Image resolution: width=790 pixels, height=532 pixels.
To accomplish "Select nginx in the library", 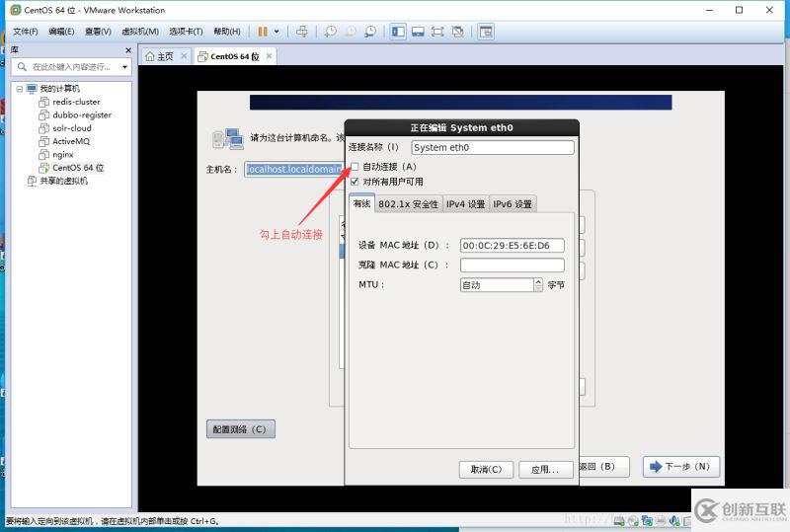I will [62, 154].
